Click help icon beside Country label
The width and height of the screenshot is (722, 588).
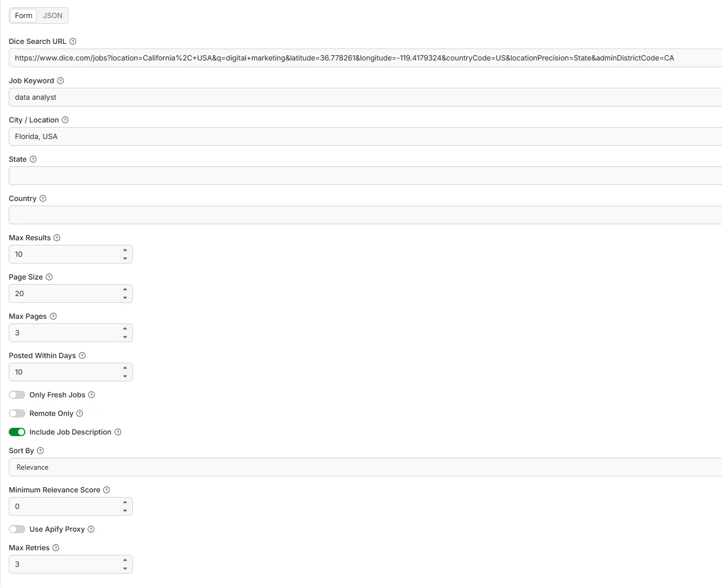[x=43, y=198]
